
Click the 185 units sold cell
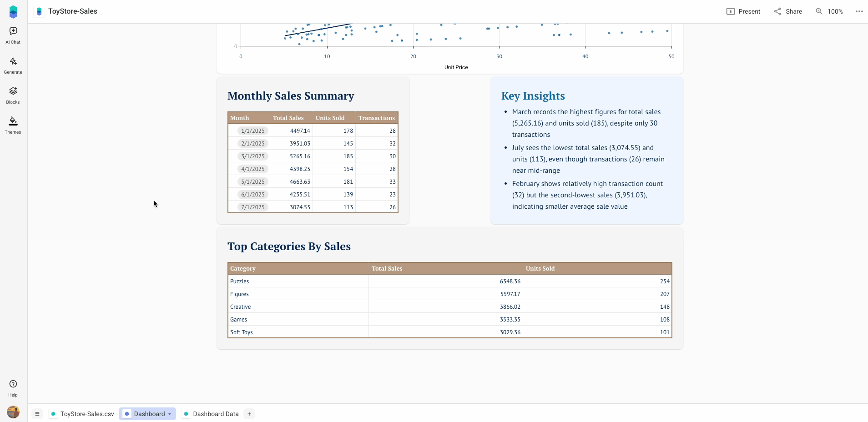pyautogui.click(x=334, y=156)
